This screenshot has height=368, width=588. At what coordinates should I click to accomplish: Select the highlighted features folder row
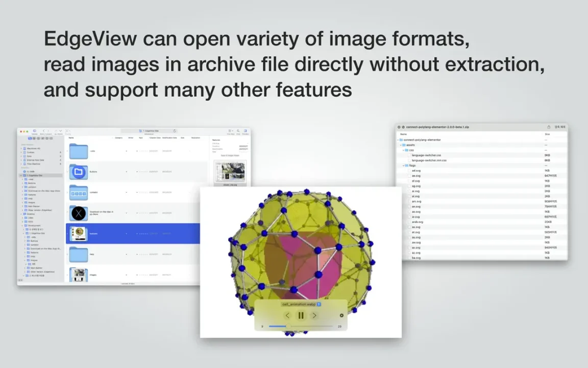point(133,234)
